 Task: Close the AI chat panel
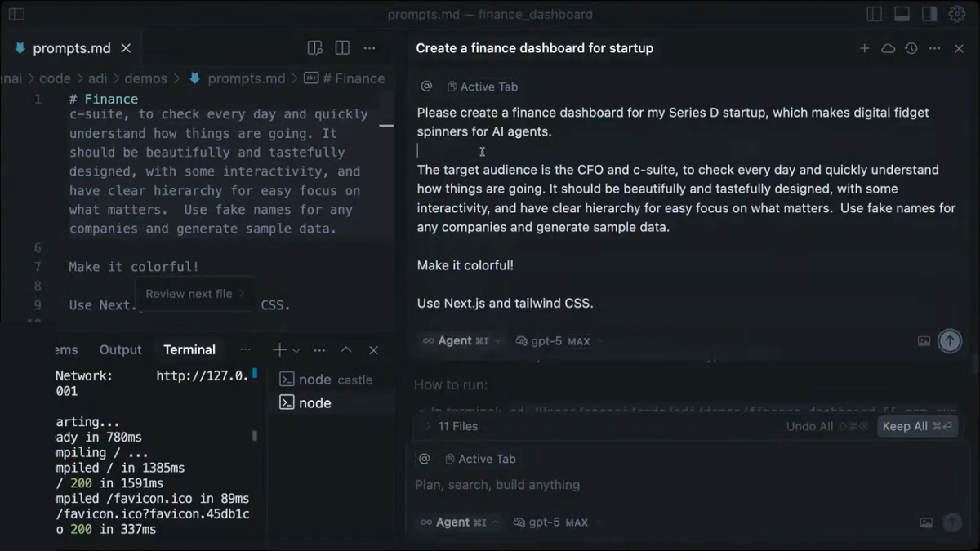pos(960,48)
